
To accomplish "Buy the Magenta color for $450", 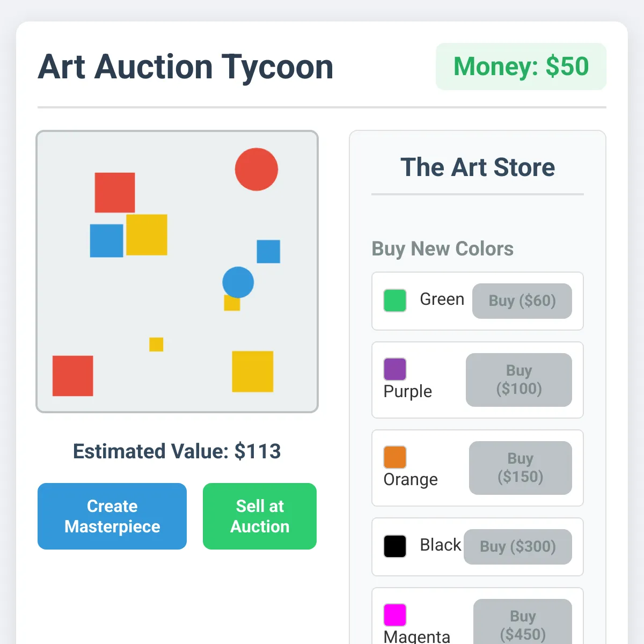I will coord(523,623).
